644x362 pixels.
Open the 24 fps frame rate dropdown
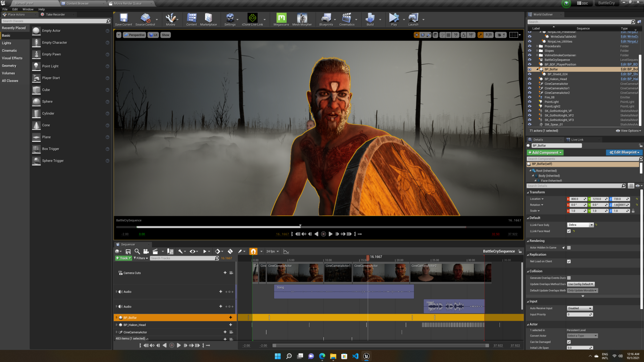pyautogui.click(x=272, y=251)
